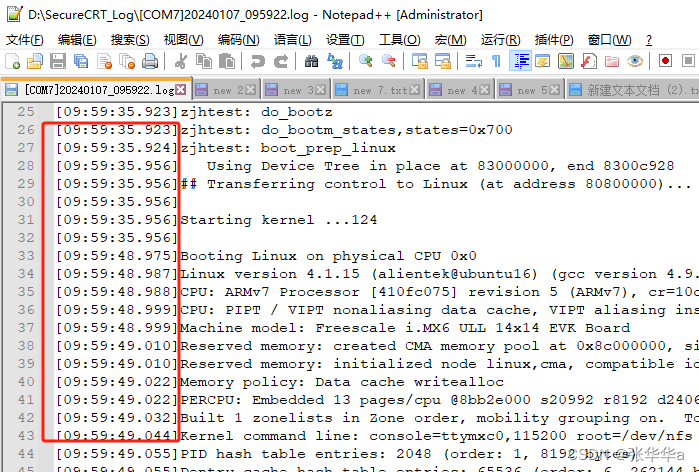Open the 语言(L) menu
699x472 pixels.
(x=292, y=40)
